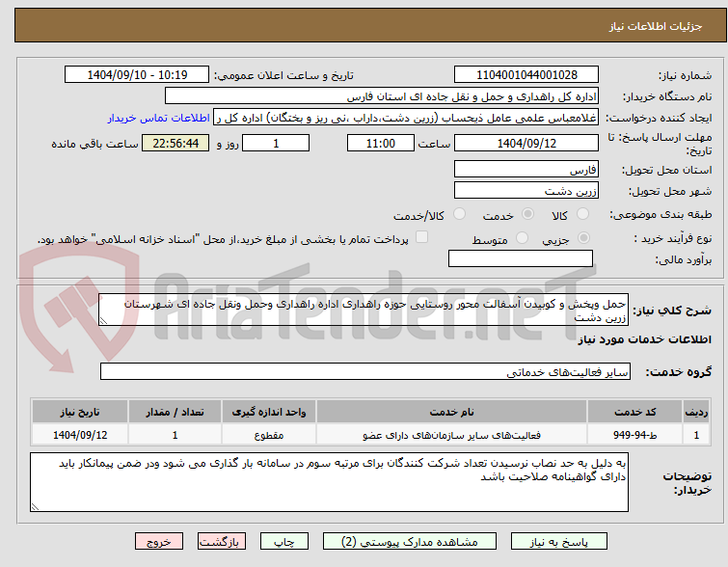This screenshot has height=567, width=728.
Task: Click the واحد اندازه گیری column header
Action: [269, 412]
